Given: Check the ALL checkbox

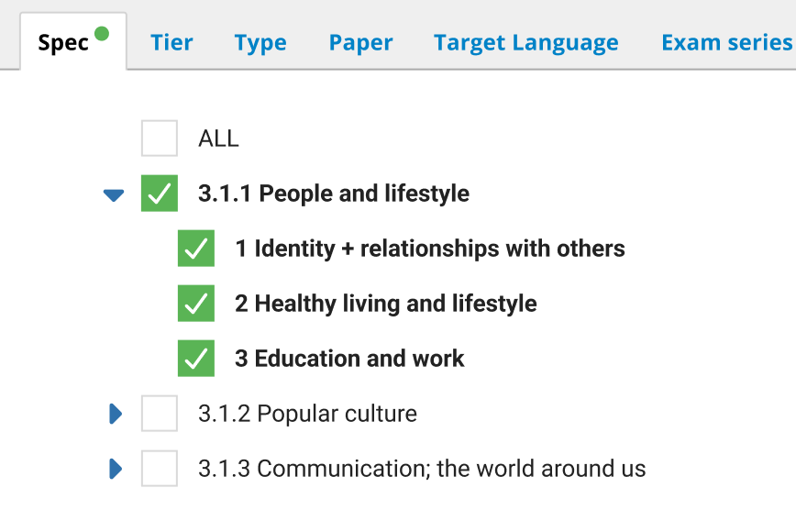Looking at the screenshot, I should click(159, 139).
